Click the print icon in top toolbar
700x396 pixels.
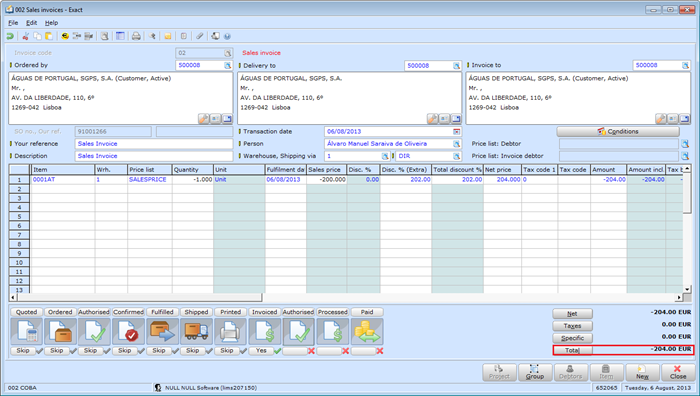point(136,36)
